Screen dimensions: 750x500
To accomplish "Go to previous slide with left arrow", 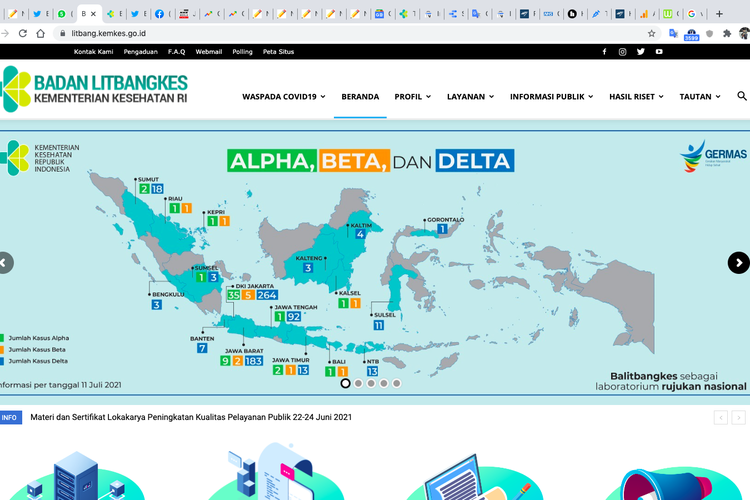I will [x=5, y=263].
